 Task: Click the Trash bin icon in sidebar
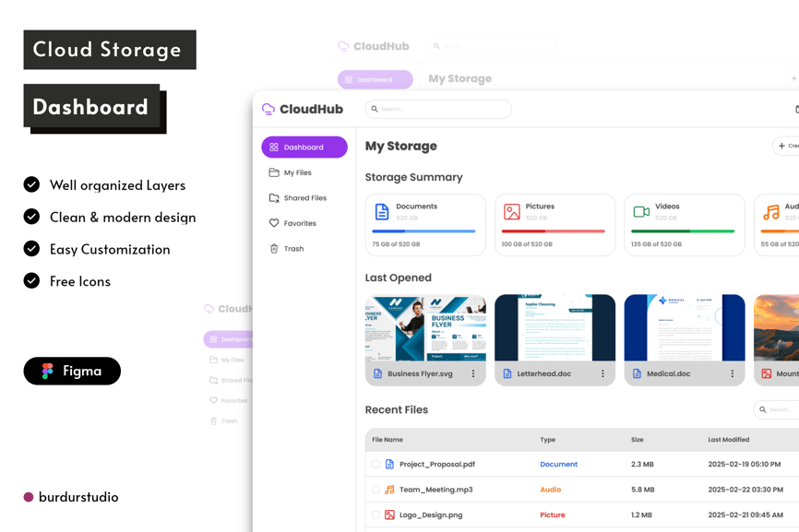(274, 249)
